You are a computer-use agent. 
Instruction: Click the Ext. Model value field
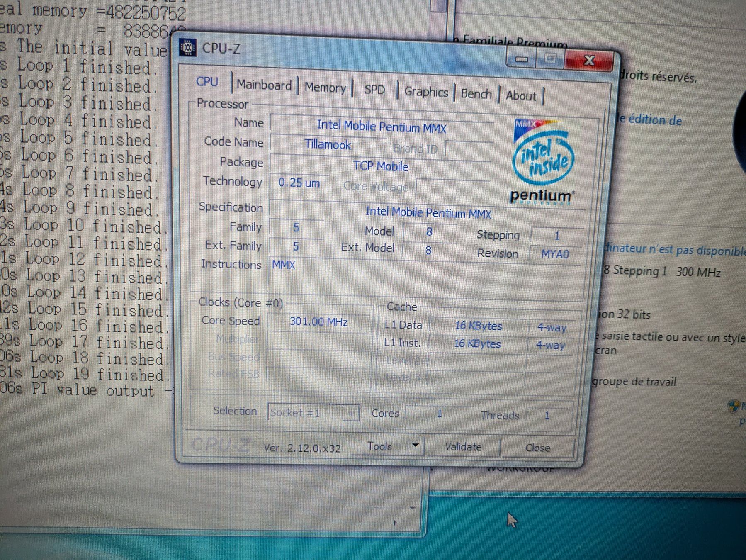pyautogui.click(x=428, y=250)
